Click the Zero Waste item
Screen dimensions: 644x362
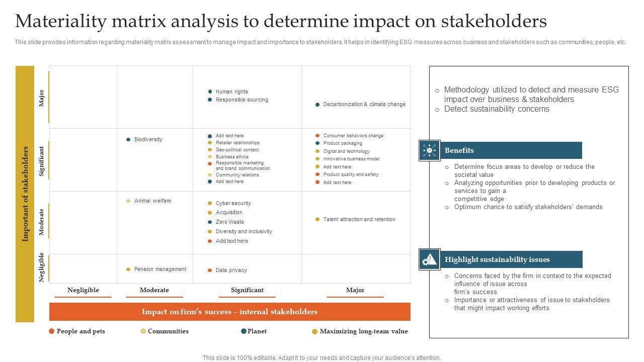229,222
